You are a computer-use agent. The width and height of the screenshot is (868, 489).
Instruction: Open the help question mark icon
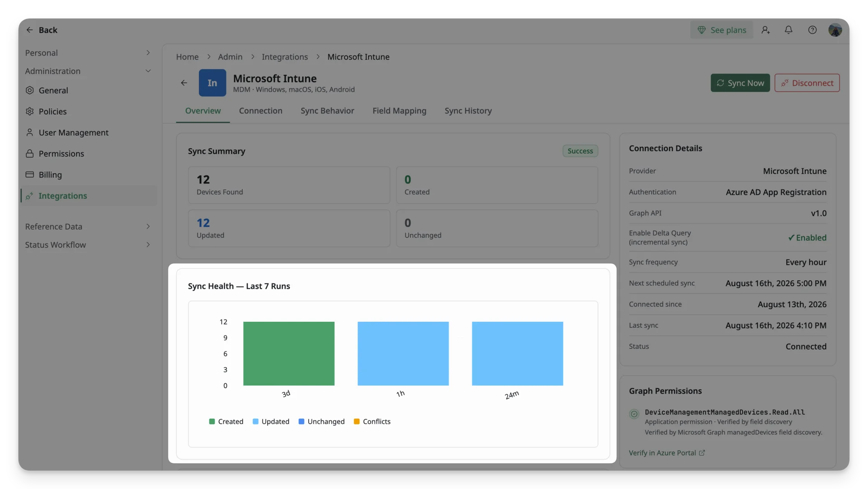click(812, 30)
